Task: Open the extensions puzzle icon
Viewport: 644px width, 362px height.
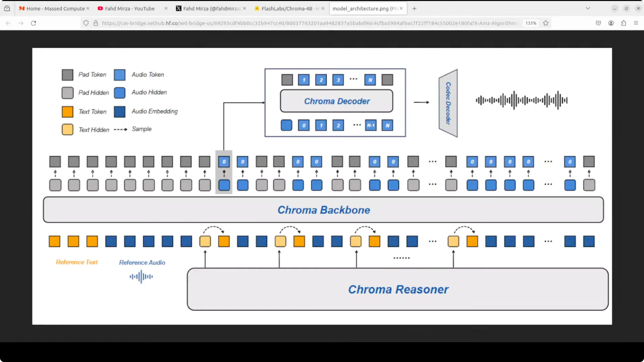Action: tap(624, 23)
